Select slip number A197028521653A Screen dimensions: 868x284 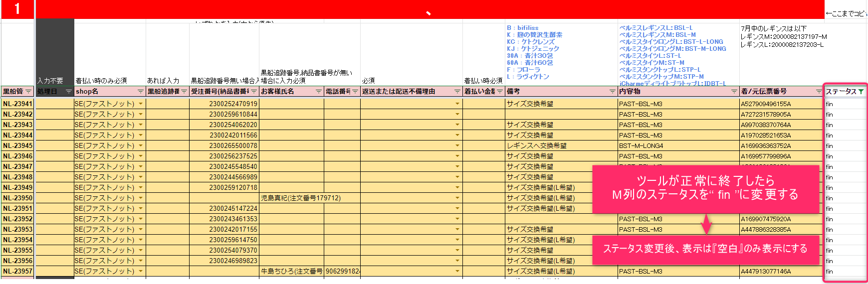point(766,135)
